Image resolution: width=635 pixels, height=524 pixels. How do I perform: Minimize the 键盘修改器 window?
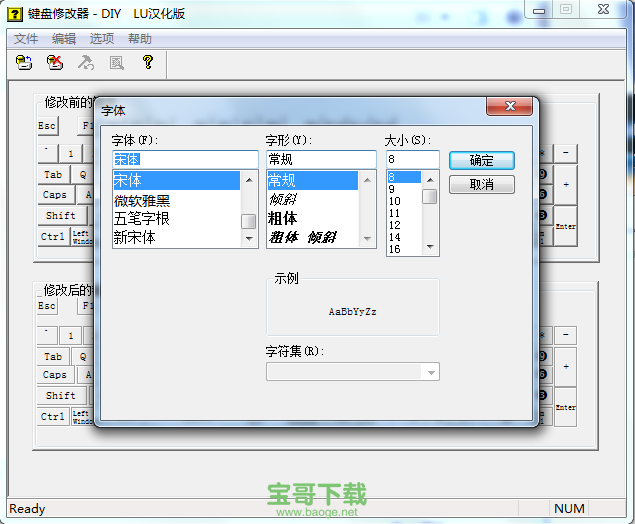(x=539, y=10)
